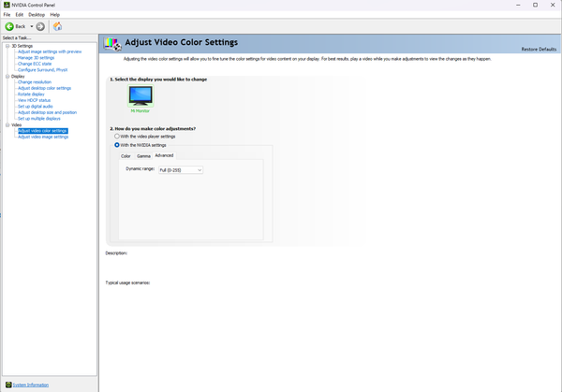The width and height of the screenshot is (562, 392).
Task: Collapse the Display tree node
Action: point(6,77)
